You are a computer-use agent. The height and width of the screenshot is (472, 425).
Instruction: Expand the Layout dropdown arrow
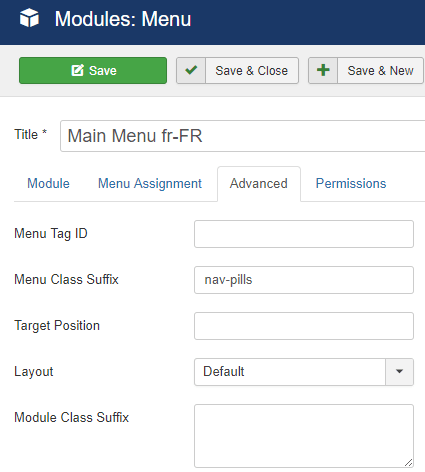click(x=399, y=372)
